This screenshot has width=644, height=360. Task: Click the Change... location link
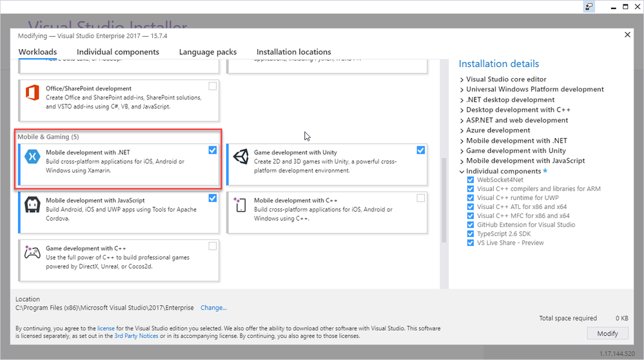point(213,308)
